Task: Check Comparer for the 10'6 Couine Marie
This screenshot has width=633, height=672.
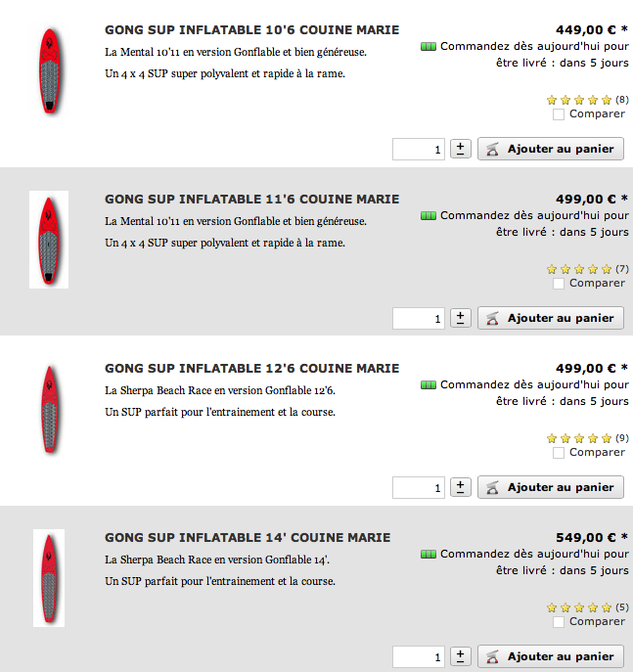Action: [558, 114]
